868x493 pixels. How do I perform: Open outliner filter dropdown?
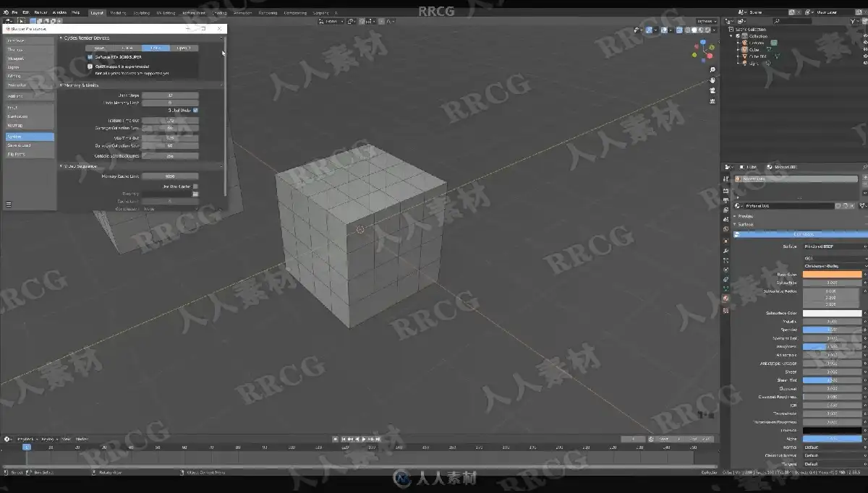click(x=856, y=22)
